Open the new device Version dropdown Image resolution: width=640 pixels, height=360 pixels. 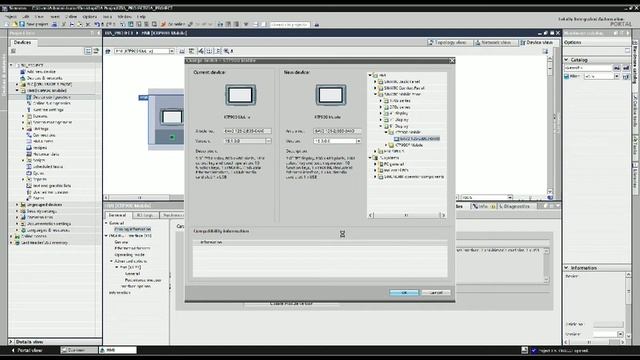[x=358, y=141]
